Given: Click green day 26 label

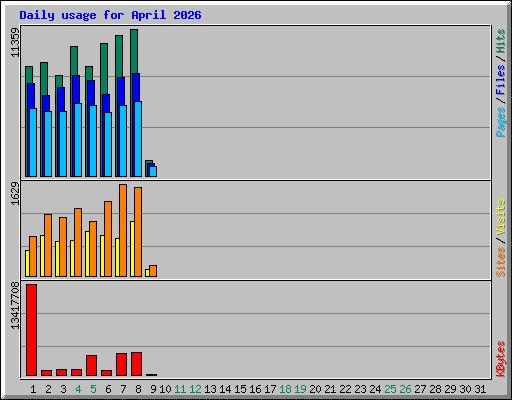Looking at the screenshot, I should point(405,389).
